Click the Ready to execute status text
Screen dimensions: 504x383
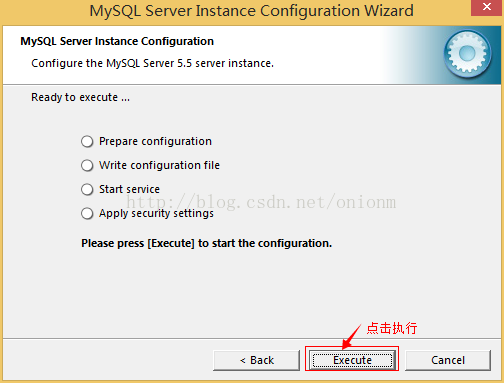80,97
